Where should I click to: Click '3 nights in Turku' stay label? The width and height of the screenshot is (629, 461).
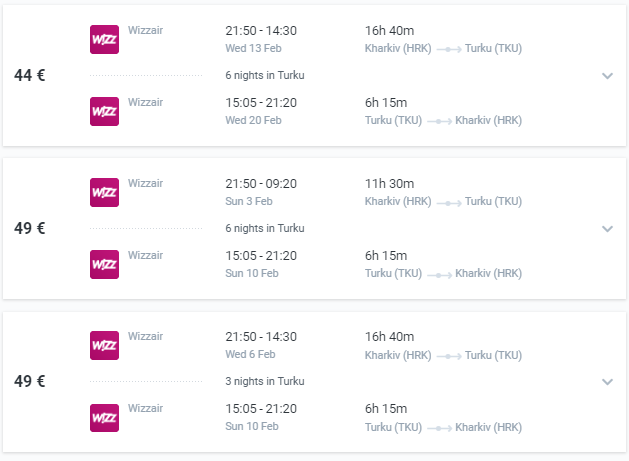pyautogui.click(x=265, y=381)
